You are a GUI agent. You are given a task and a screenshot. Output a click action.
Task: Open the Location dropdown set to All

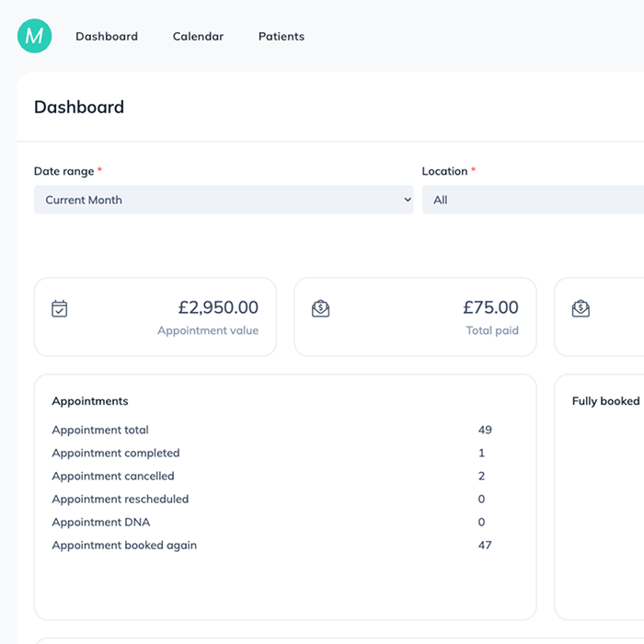click(532, 200)
